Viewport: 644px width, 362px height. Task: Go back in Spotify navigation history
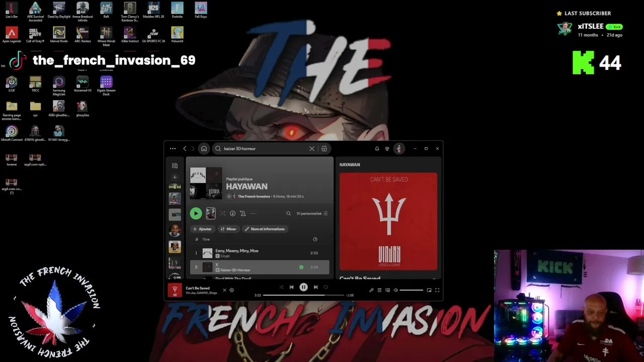coord(185,149)
